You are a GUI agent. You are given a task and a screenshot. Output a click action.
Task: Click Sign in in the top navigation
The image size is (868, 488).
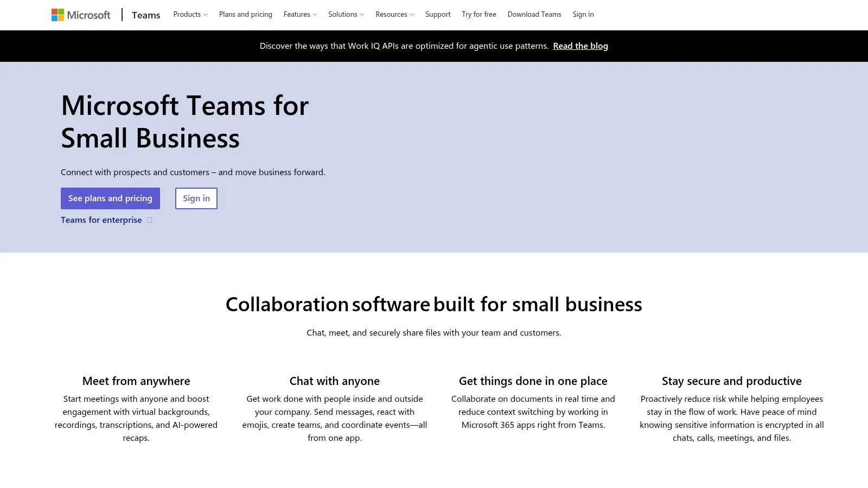click(583, 15)
